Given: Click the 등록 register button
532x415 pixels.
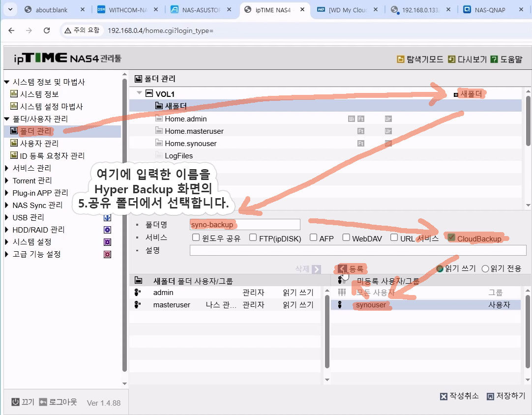Looking at the screenshot, I should [351, 269].
